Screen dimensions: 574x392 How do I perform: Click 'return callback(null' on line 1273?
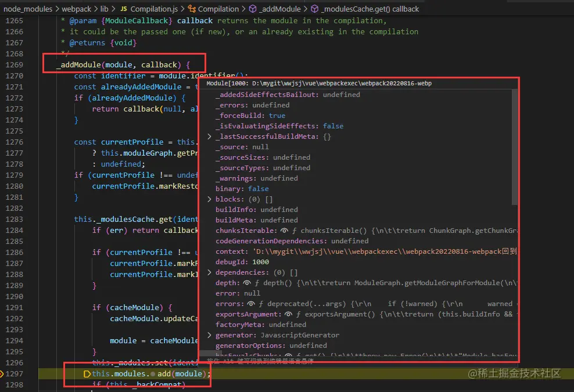point(137,109)
